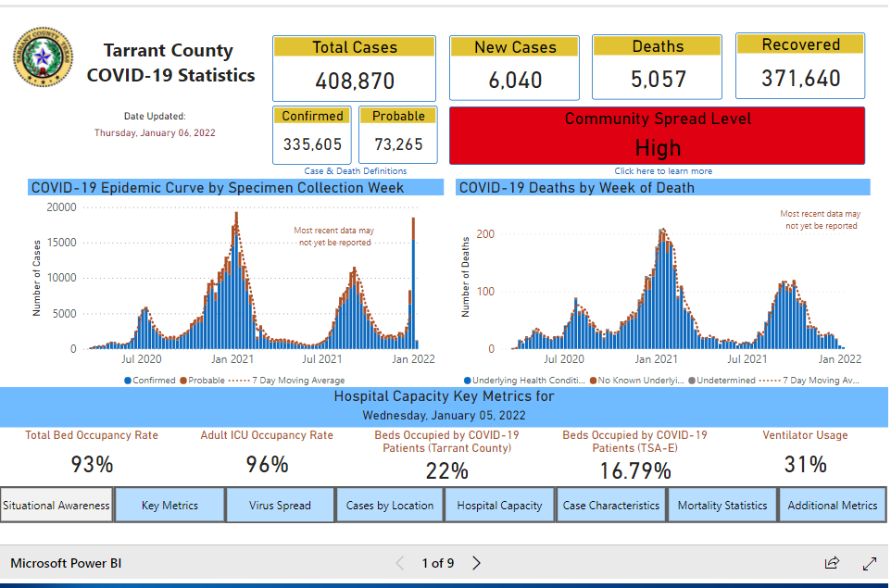This screenshot has height=588, width=891.
Task: Open the Additional Metrics tab
Action: click(833, 505)
